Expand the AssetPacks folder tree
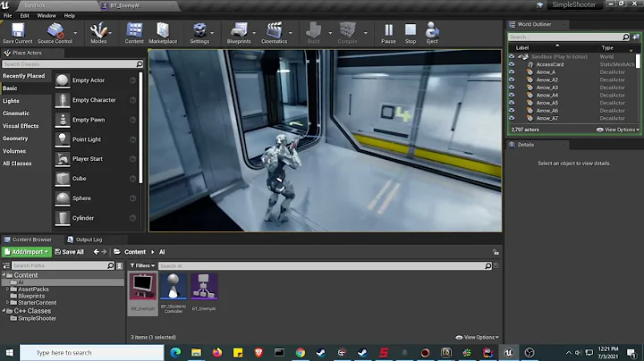The height and width of the screenshot is (361, 644). 7,290
